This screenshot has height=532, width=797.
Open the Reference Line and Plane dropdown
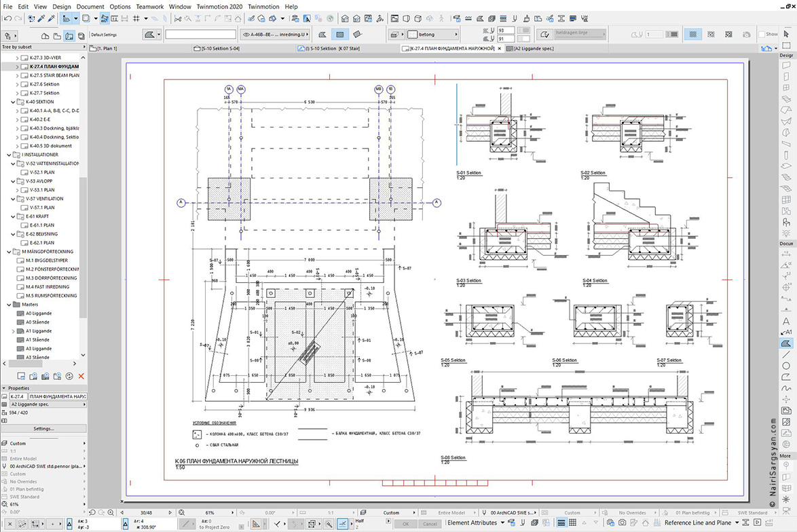pos(737,522)
